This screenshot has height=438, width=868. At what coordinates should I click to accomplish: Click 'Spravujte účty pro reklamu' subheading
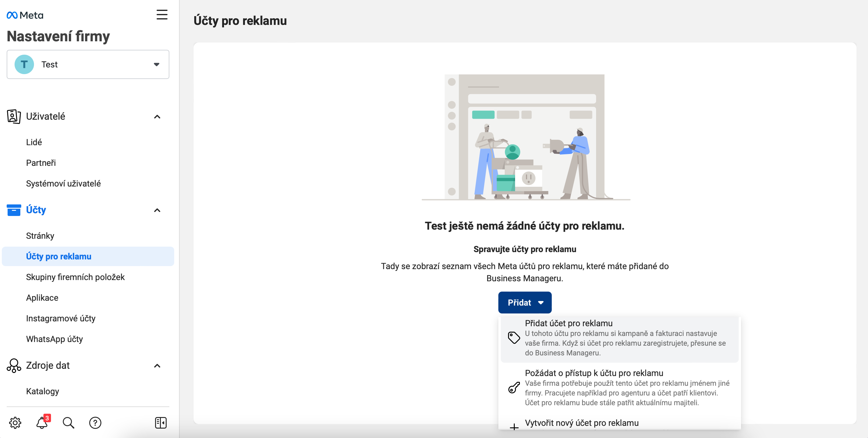click(525, 249)
